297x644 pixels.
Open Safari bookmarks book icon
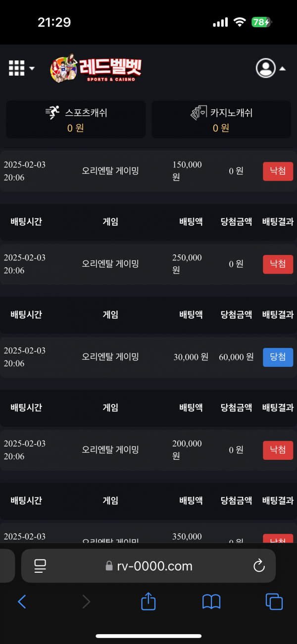[x=211, y=601]
